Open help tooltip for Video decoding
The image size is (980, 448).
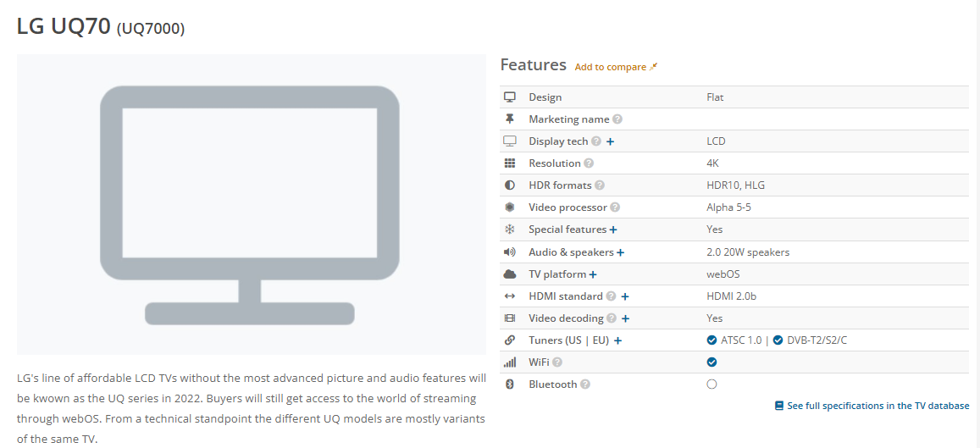click(x=612, y=318)
